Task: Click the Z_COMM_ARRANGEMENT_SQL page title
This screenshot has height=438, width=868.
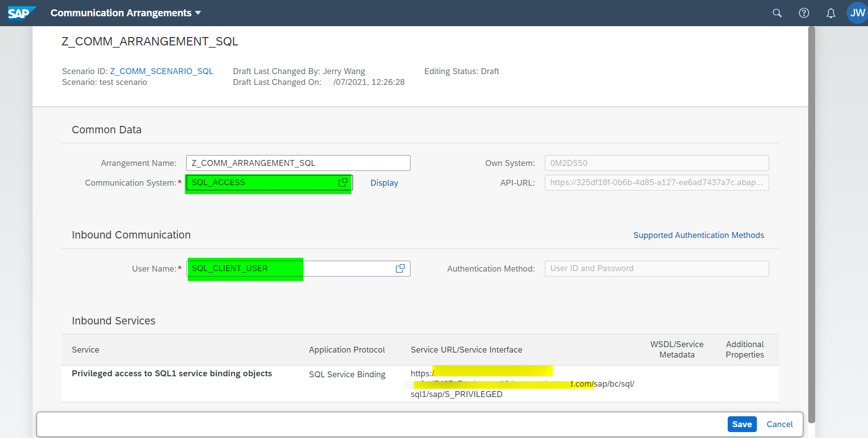Action: (150, 41)
